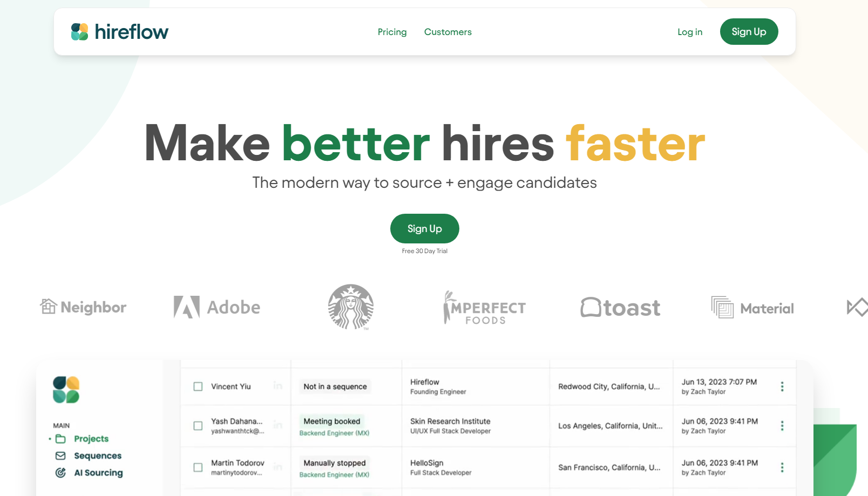Click the Imperfect Foods logo
The image size is (868, 496).
click(x=484, y=308)
